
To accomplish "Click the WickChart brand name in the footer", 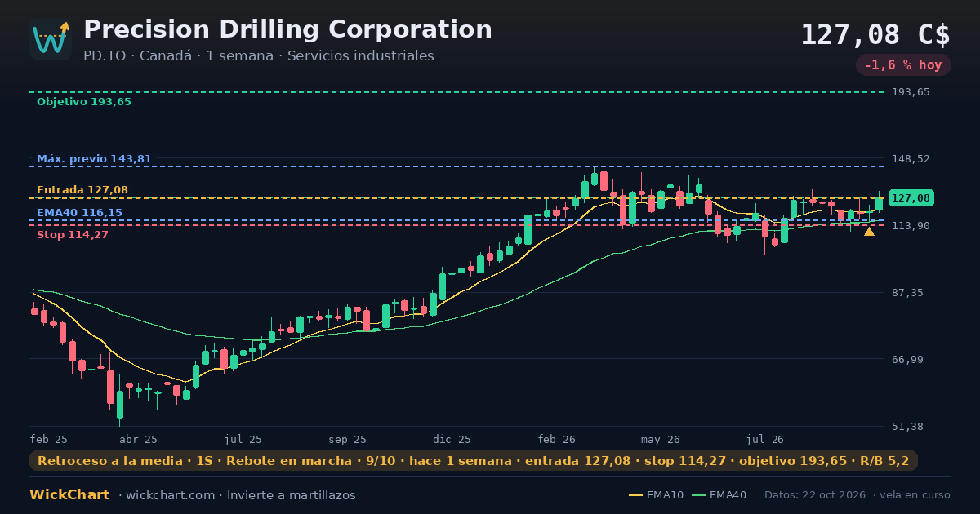I will click(x=69, y=495).
